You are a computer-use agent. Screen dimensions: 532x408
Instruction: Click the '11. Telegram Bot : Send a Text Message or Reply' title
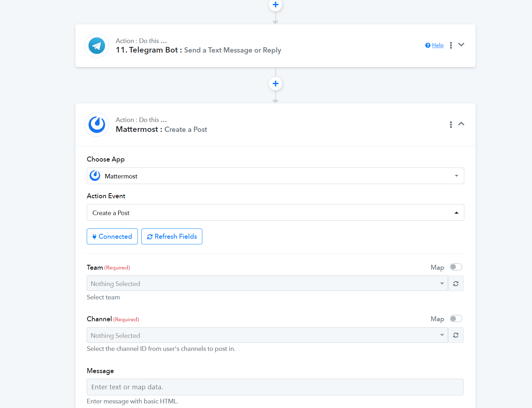pos(198,50)
